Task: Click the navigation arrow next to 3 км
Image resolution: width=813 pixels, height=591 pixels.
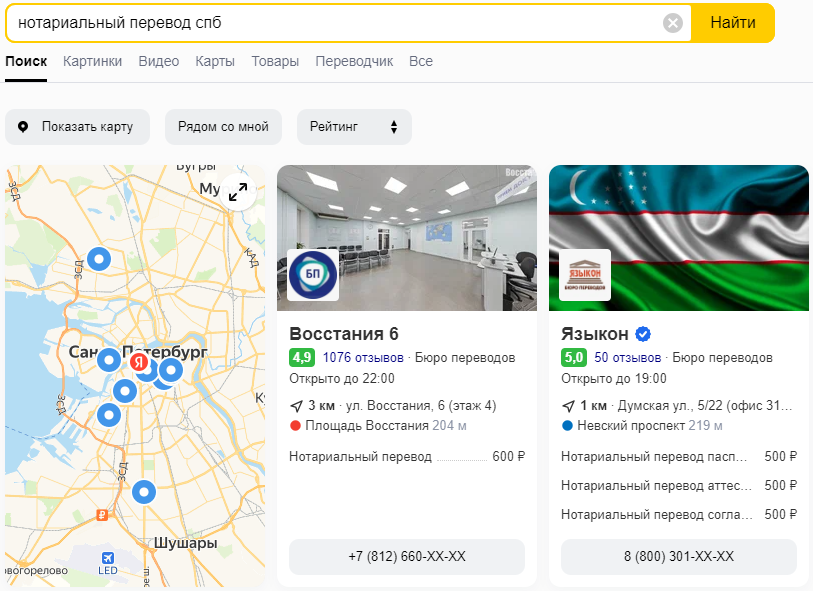Action: coord(296,406)
